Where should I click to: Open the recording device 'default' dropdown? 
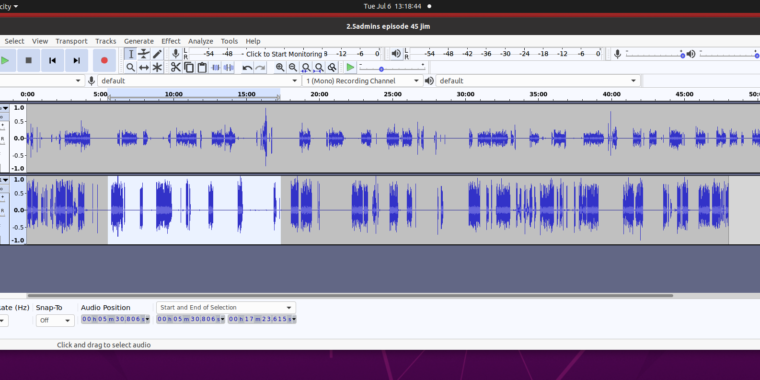[x=199, y=81]
